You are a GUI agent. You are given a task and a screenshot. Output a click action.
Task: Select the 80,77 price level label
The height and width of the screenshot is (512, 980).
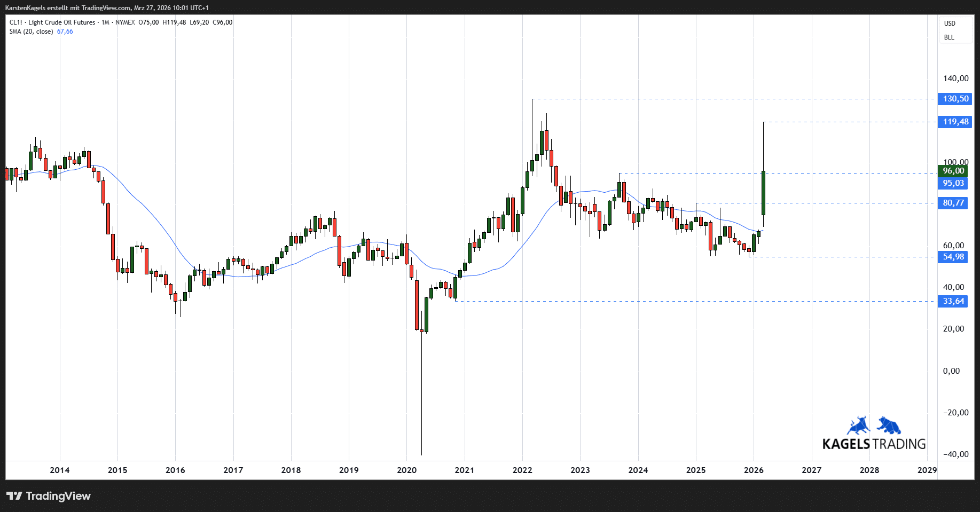(953, 203)
